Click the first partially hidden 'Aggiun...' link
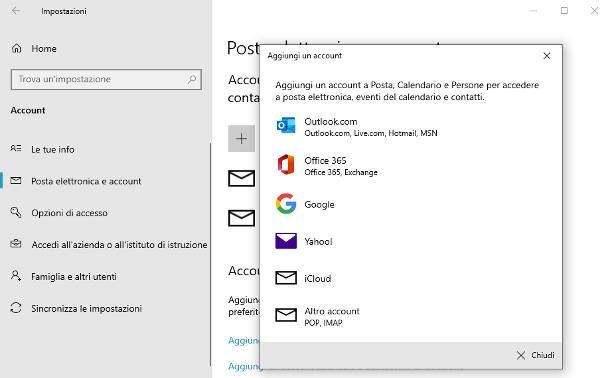This screenshot has width=610, height=378. pos(244,340)
